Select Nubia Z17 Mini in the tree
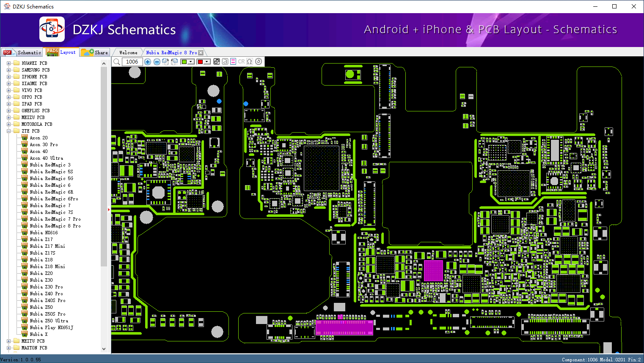The height and width of the screenshot is (363, 644). click(x=47, y=246)
